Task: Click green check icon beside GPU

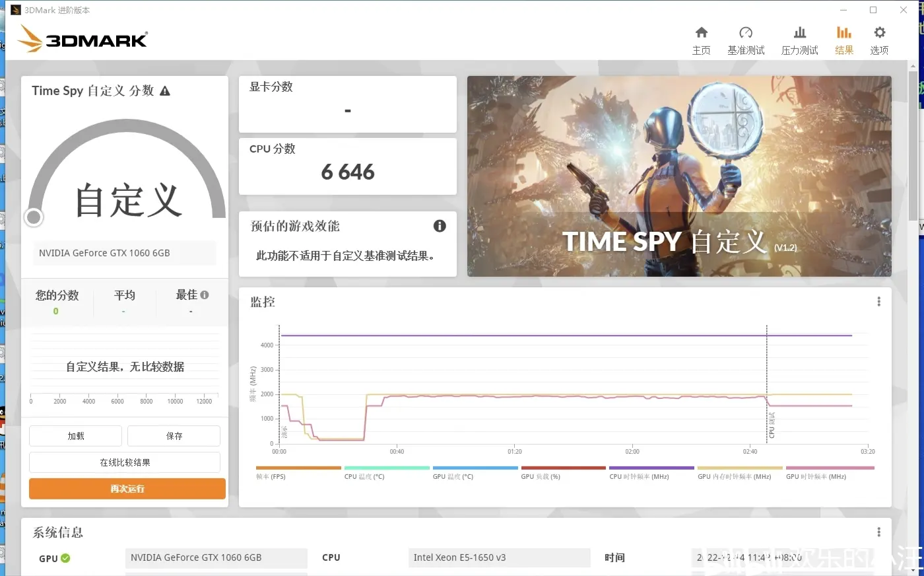Action: (65, 558)
